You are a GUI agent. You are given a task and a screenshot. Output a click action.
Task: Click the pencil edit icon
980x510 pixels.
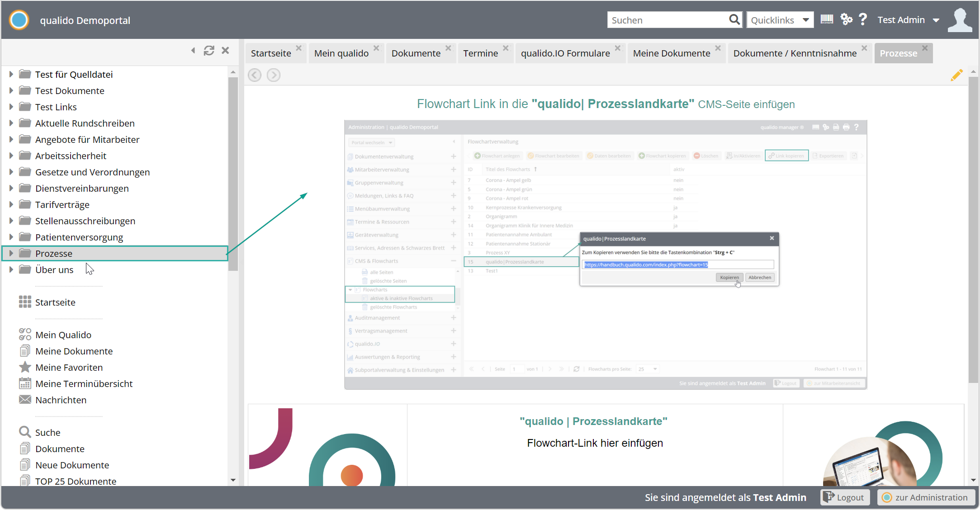tap(956, 75)
